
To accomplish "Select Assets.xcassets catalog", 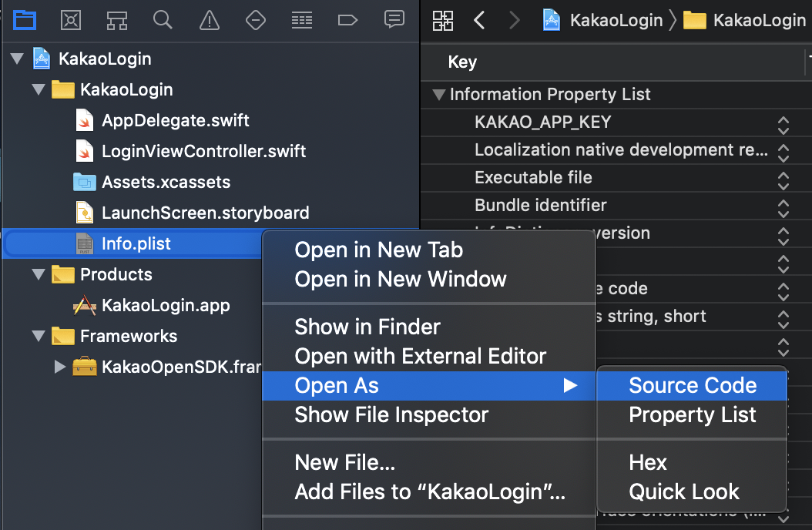I will pyautogui.click(x=166, y=182).
